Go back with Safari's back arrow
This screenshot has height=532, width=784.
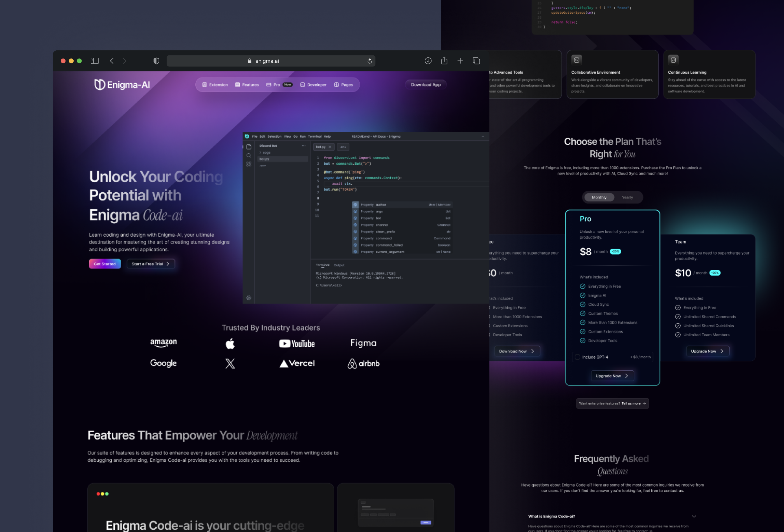112,61
